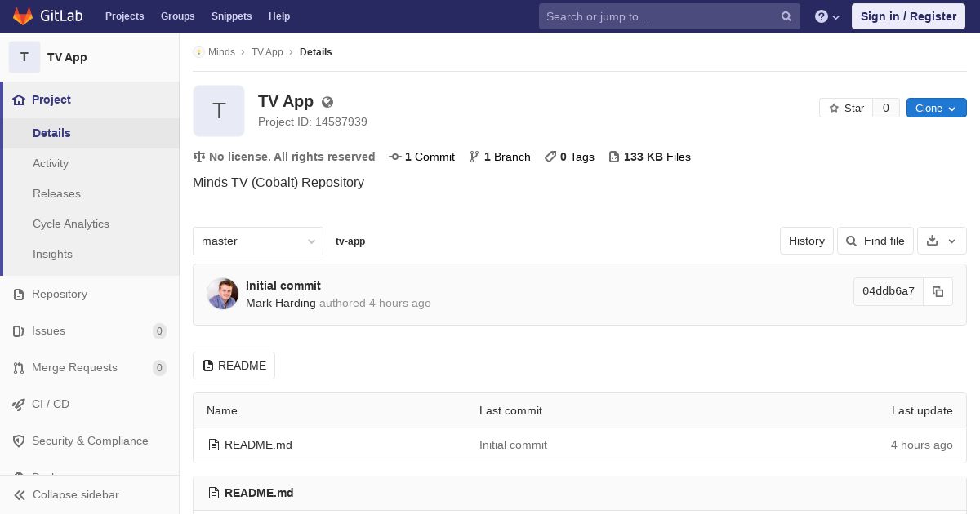Click Mark Harding's avatar photo
Screen dimensions: 980x514
coord(223,294)
